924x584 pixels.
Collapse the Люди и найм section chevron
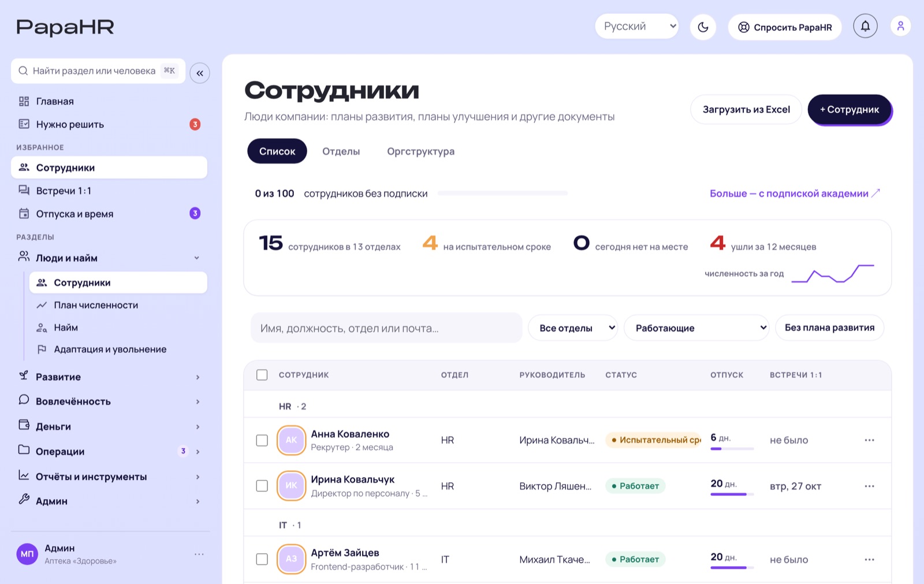(x=197, y=258)
